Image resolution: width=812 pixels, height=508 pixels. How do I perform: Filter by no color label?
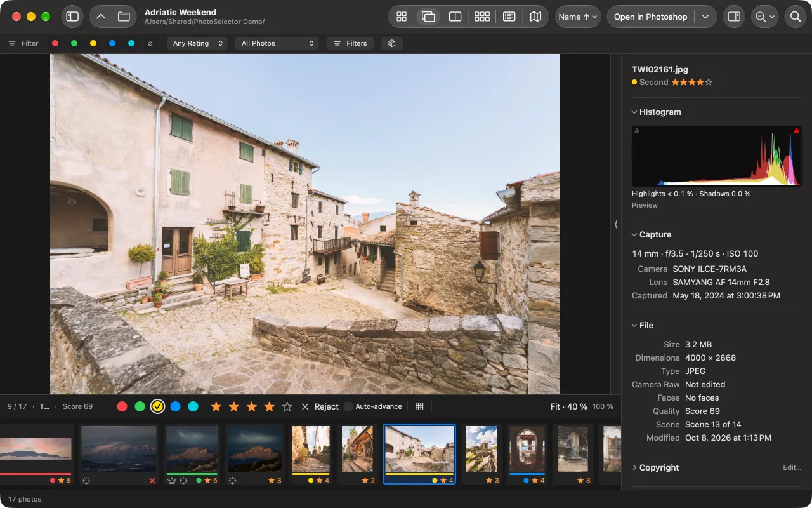click(x=150, y=43)
